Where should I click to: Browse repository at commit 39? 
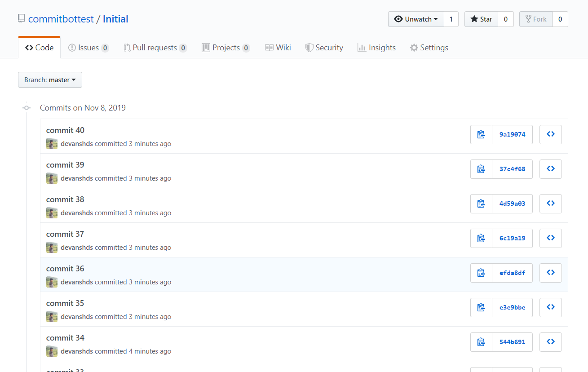click(x=551, y=169)
